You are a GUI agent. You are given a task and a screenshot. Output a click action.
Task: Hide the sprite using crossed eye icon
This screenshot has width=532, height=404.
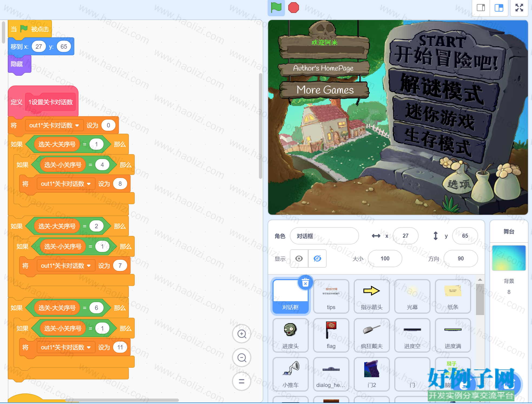317,259
